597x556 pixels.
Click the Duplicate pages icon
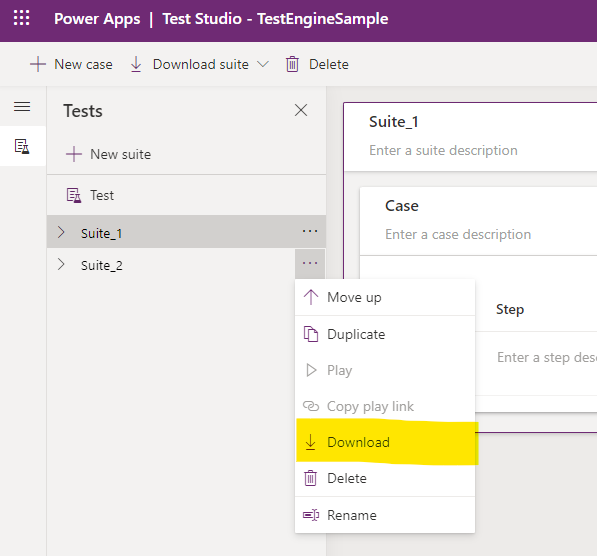pyautogui.click(x=311, y=334)
